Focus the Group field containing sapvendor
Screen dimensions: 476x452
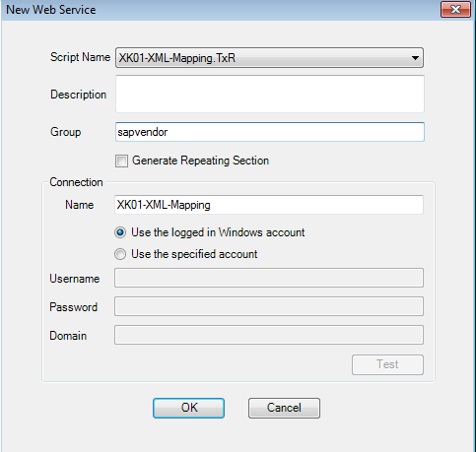tap(270, 132)
